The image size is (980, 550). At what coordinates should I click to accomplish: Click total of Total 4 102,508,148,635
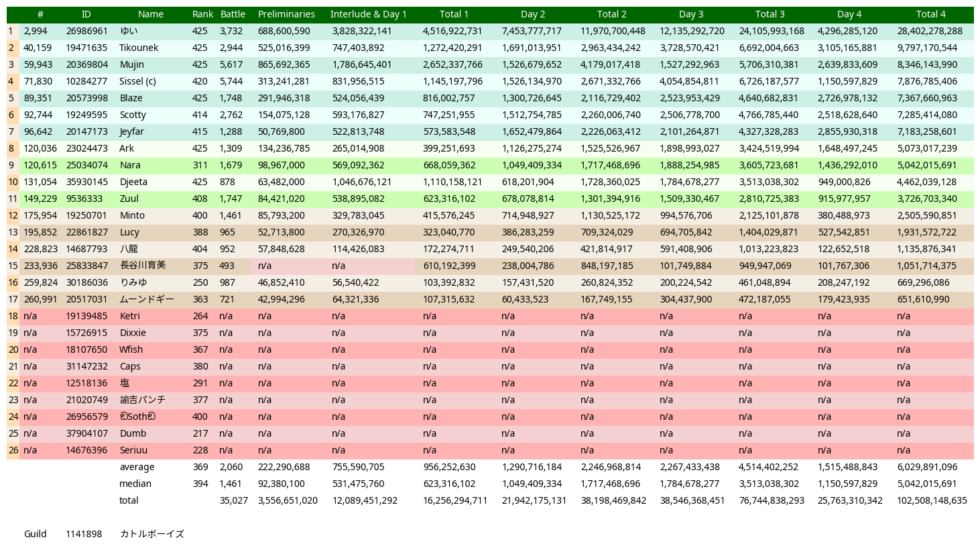(x=932, y=500)
